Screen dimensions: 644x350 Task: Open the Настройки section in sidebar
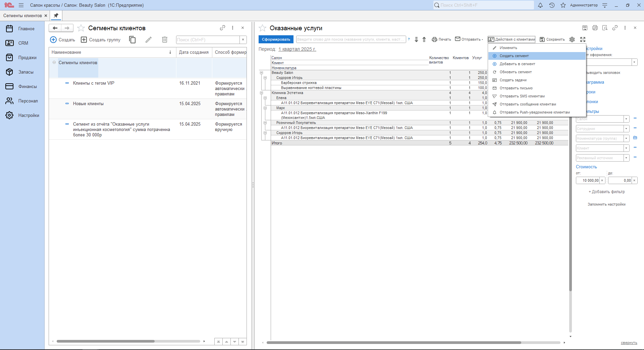pos(22,115)
